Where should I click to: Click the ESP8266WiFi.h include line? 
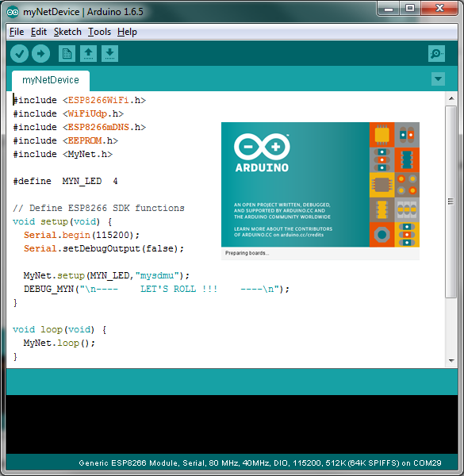pos(79,100)
